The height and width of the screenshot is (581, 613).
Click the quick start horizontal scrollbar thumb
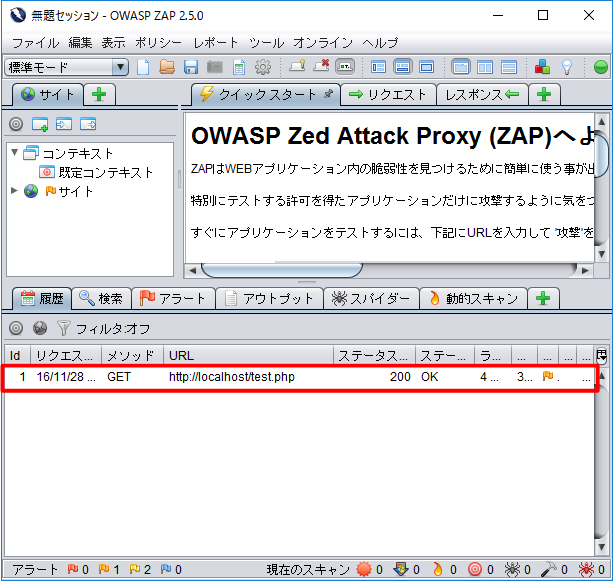coord(282,270)
